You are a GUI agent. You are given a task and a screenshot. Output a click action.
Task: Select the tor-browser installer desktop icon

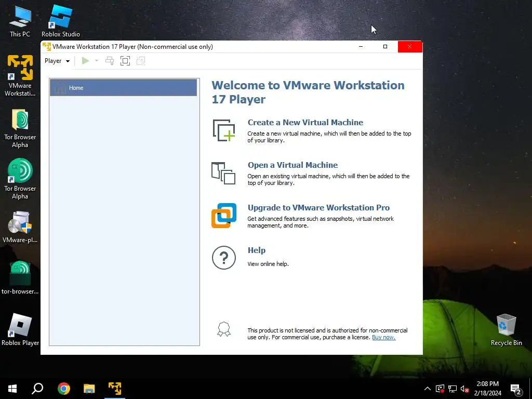(20, 277)
